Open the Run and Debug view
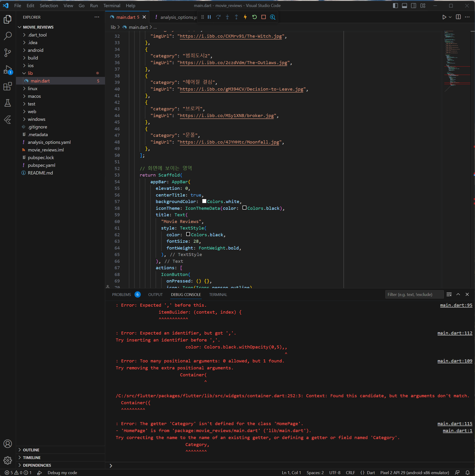 tap(8, 69)
